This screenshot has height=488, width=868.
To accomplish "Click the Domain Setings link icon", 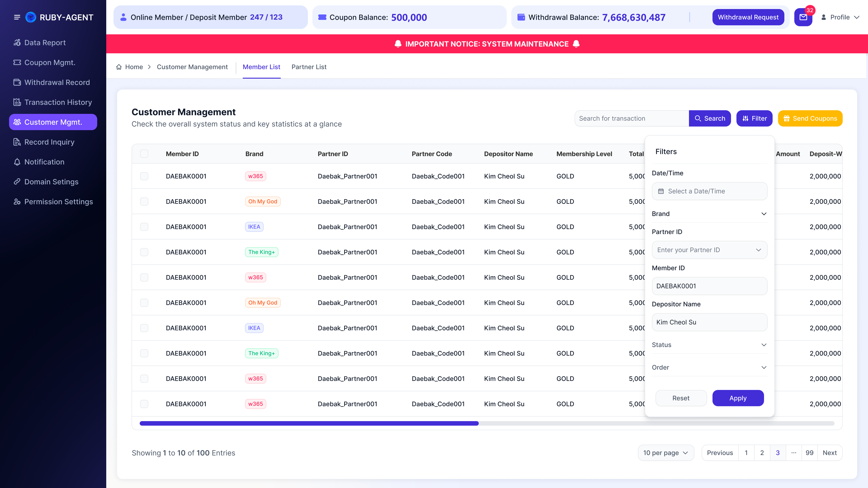I will (x=17, y=182).
